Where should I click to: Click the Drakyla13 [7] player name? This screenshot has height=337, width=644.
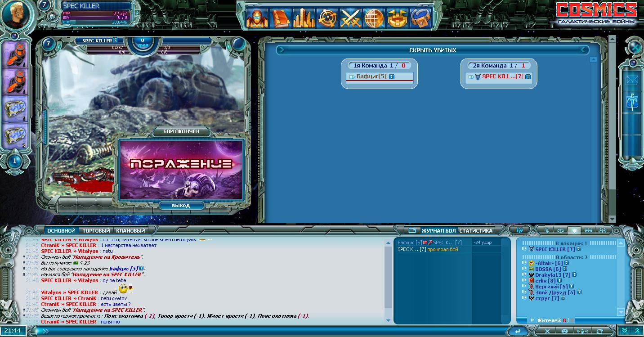pos(553,275)
